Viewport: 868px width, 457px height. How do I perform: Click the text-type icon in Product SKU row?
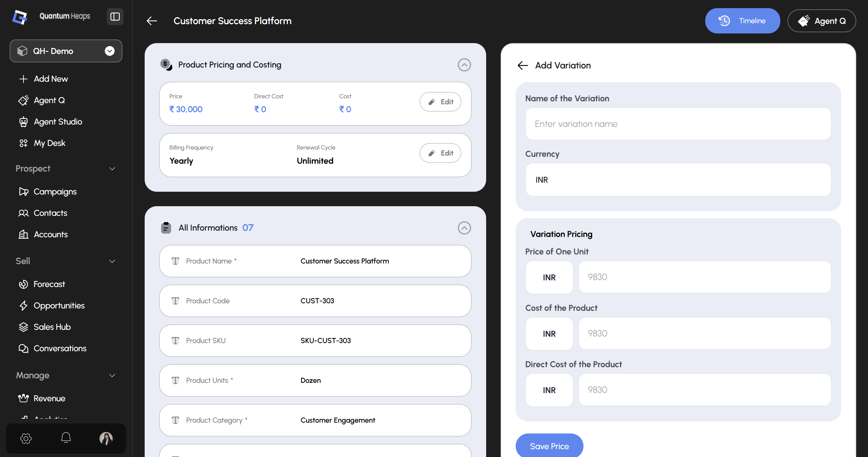click(x=175, y=340)
